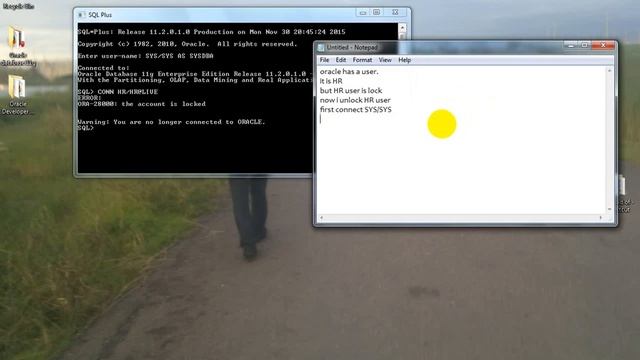Click the line 'but HR user is lock'
Viewport: 640px width, 360px height.
tap(351, 90)
